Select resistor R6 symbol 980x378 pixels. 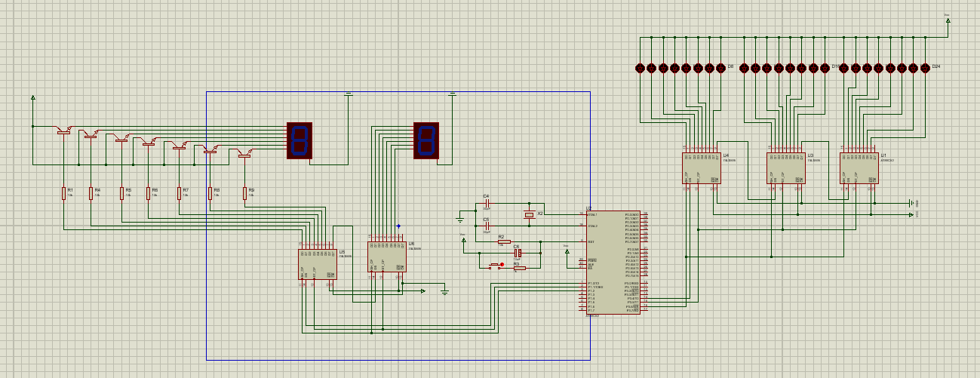tap(149, 194)
